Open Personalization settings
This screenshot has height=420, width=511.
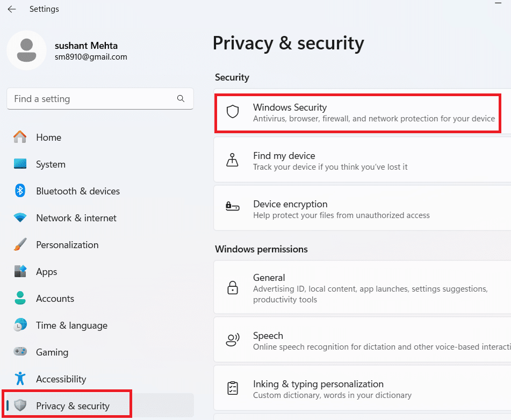tap(67, 245)
